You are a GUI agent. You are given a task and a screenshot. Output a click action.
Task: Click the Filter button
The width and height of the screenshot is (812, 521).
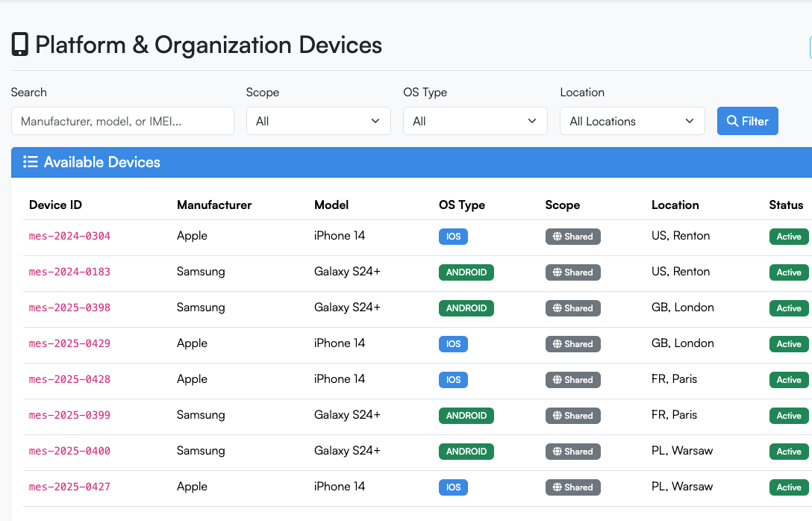click(747, 121)
